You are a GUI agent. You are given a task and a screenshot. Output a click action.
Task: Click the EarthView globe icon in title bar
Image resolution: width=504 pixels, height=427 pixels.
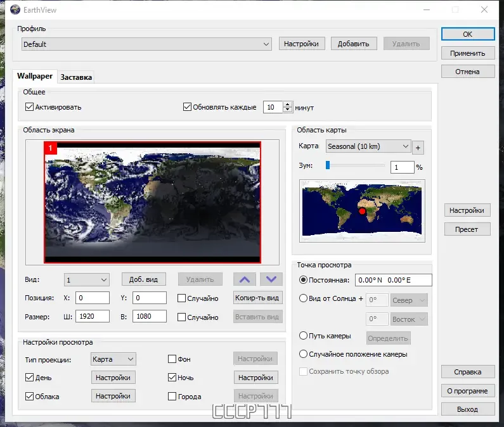[15, 10]
